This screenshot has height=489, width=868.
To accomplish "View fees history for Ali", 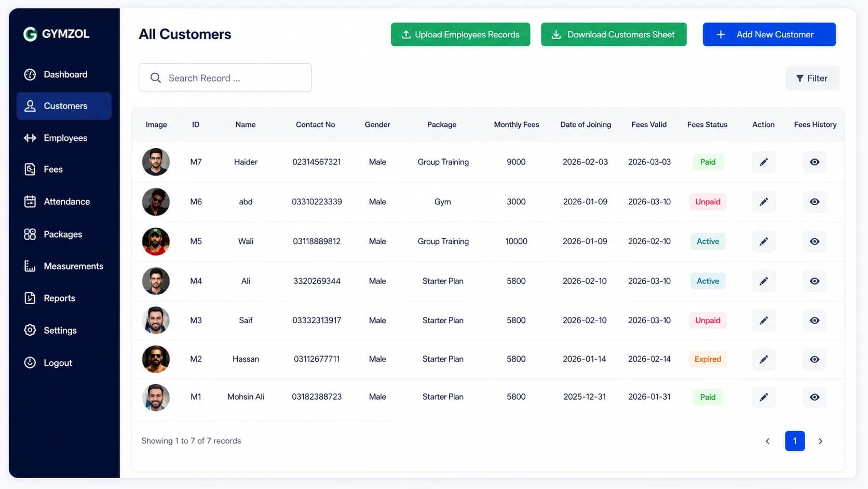I will 815,281.
